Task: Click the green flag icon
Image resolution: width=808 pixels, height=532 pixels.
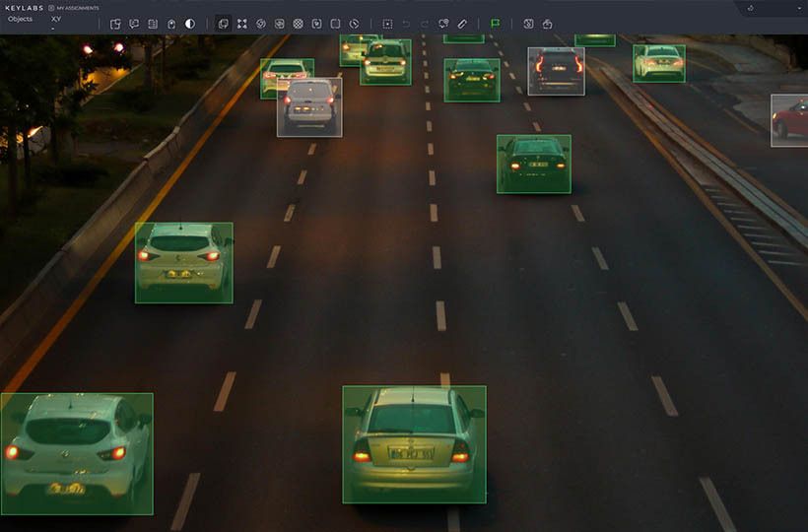Action: tap(496, 24)
